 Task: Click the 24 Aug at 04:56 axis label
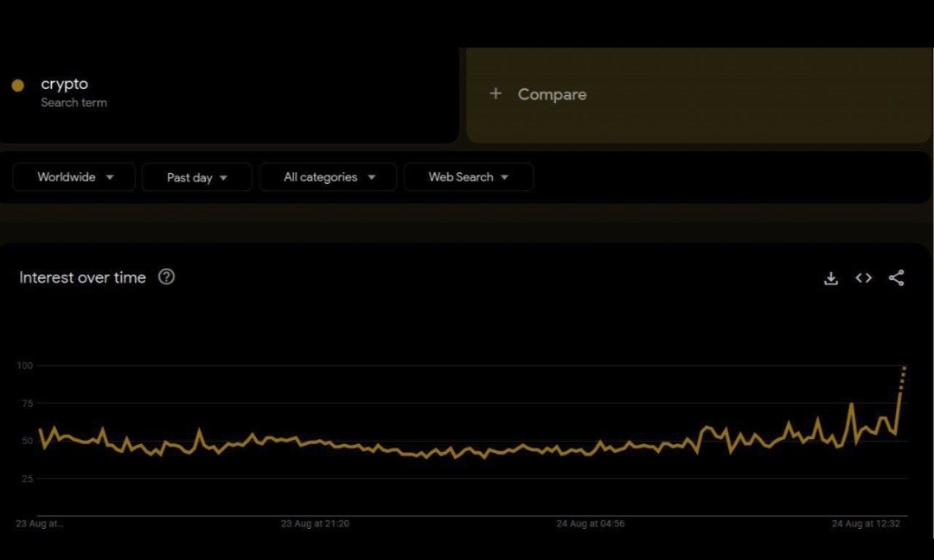click(591, 524)
